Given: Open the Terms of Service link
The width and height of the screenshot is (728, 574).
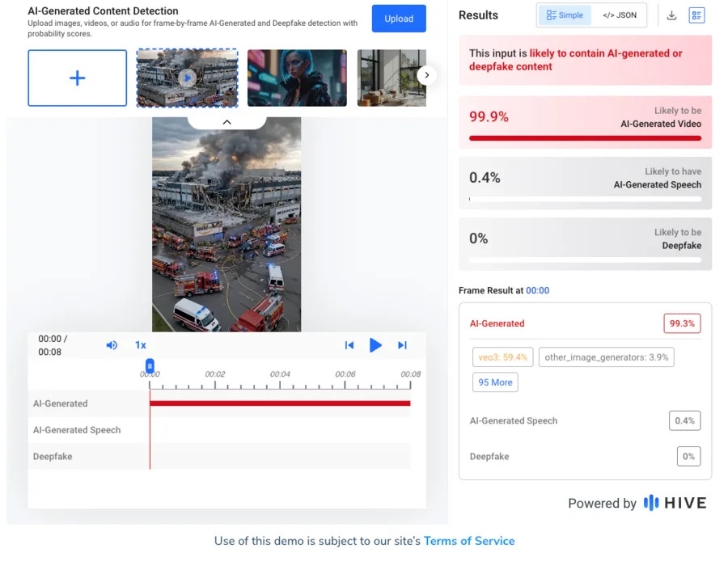Looking at the screenshot, I should click(469, 542).
